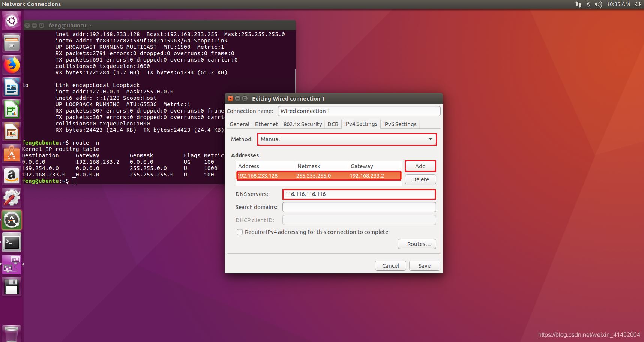Select the Ethernet tab
This screenshot has height=342, width=644.
pyautogui.click(x=266, y=124)
